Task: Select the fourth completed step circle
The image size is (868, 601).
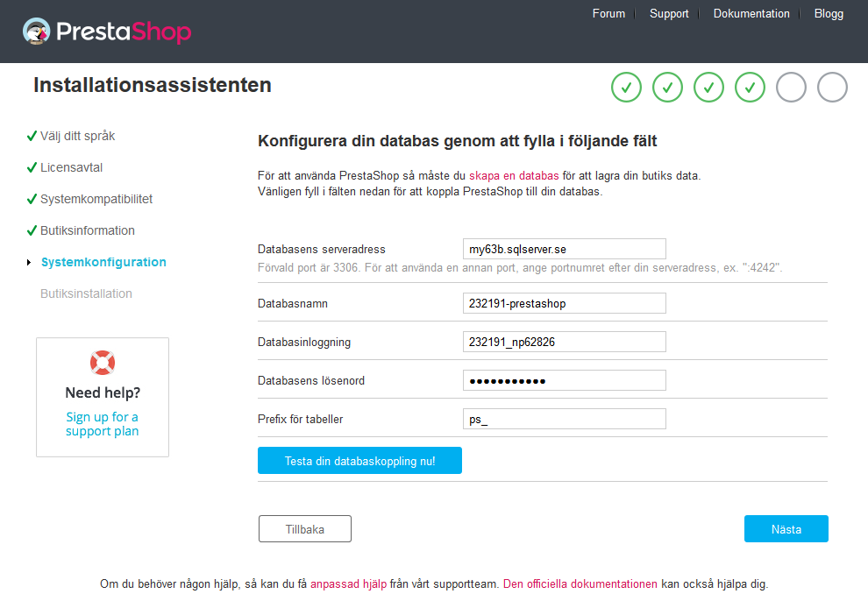Action: [x=751, y=88]
